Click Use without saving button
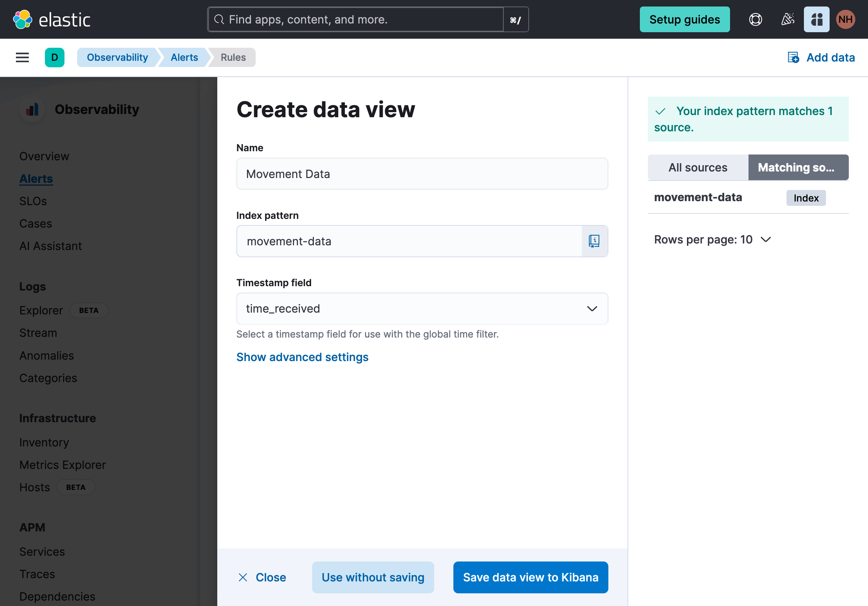Viewport: 868px width, 606px height. pos(373,577)
